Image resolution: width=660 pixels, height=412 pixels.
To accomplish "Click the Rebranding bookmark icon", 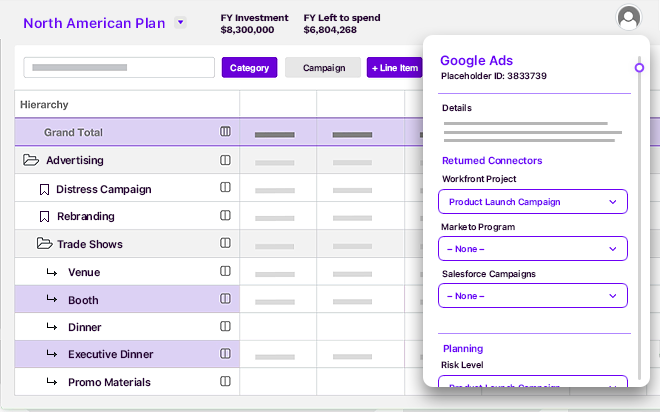I will coord(44,217).
